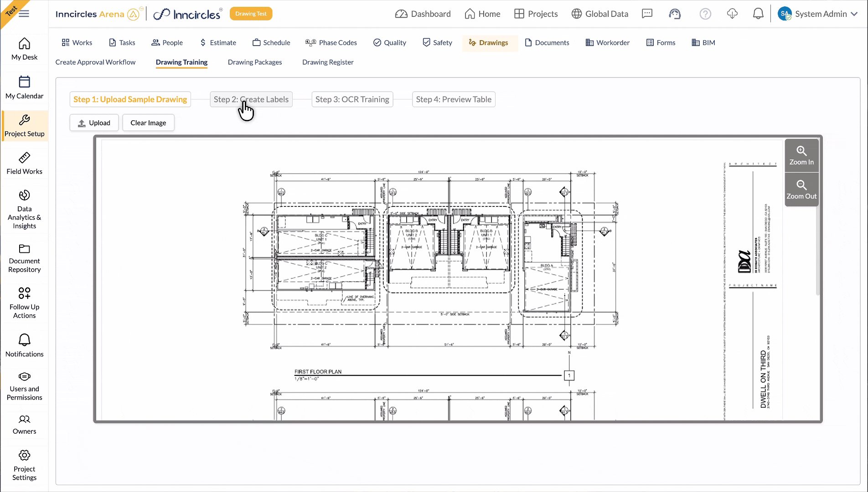
Task: Go to Step 2: Create Labels
Action: click(x=251, y=99)
